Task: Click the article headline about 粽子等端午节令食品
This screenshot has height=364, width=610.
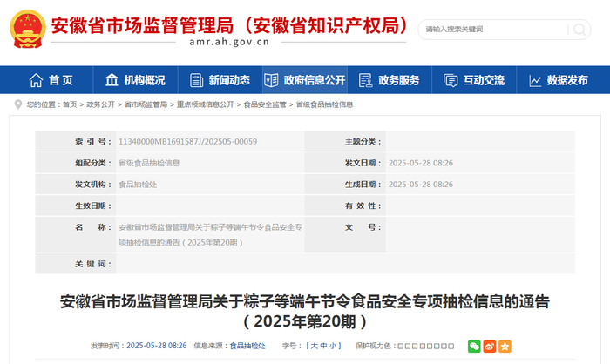Action: click(305, 312)
